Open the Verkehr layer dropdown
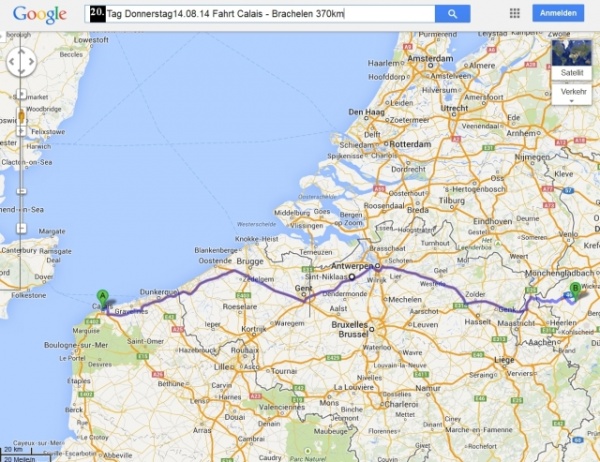The width and height of the screenshot is (600, 462). coord(572,95)
